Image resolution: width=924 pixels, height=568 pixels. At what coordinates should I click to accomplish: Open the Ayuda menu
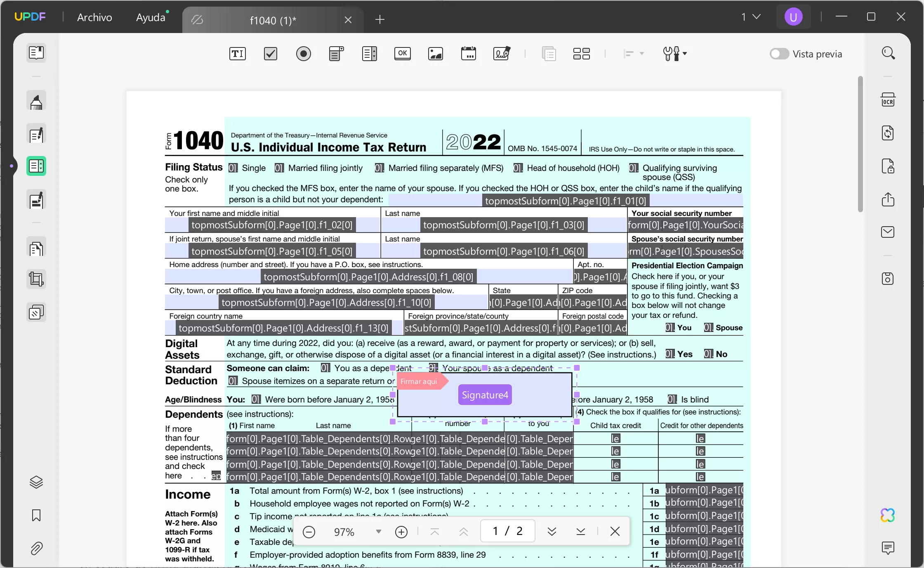151,17
